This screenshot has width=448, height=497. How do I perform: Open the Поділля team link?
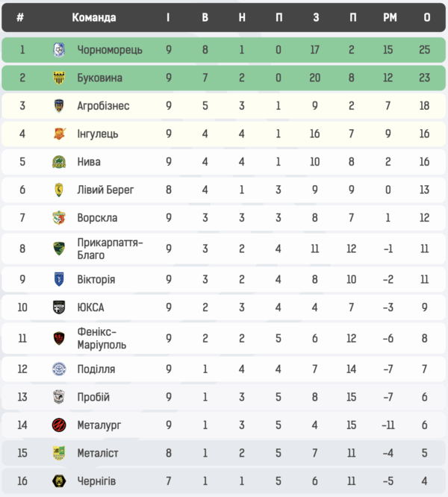coord(96,369)
